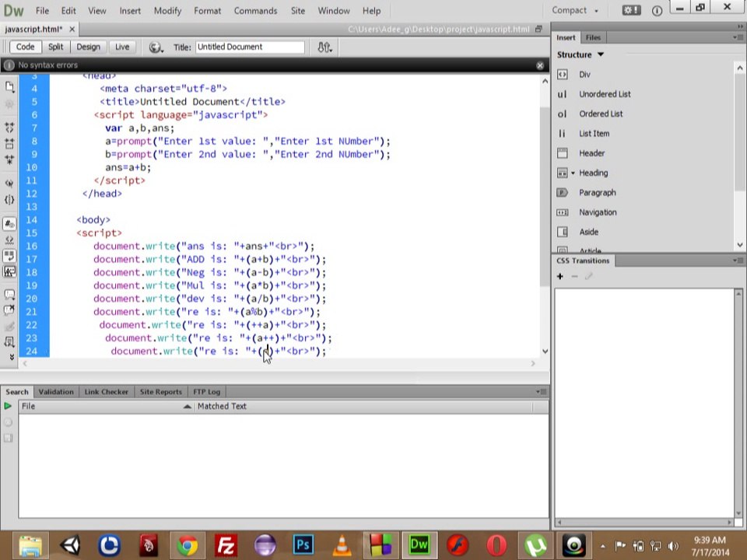Screen dimensions: 747x560
Task: Switch to the Validation tab
Action: 56,392
